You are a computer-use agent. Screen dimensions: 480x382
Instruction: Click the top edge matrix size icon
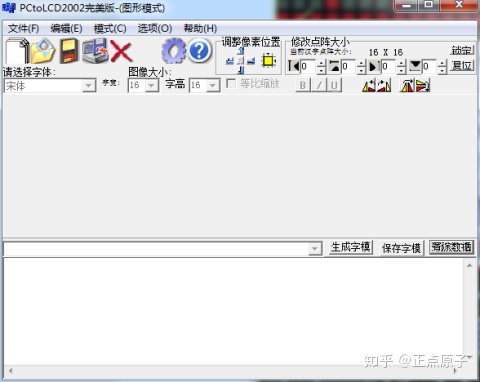[334, 66]
